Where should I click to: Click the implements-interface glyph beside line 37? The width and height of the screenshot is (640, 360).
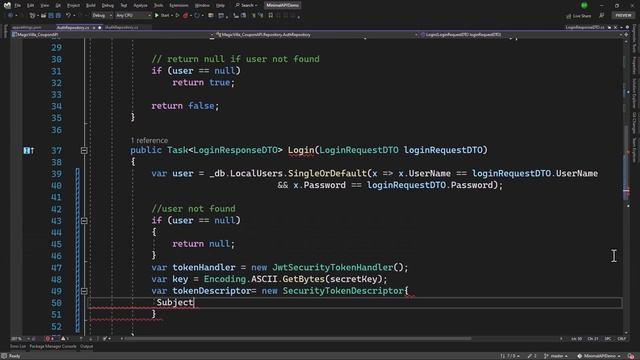click(29, 151)
